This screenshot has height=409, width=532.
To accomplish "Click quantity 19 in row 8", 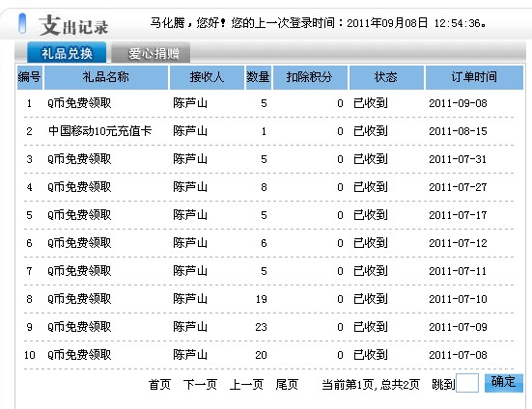I will 262,299.
